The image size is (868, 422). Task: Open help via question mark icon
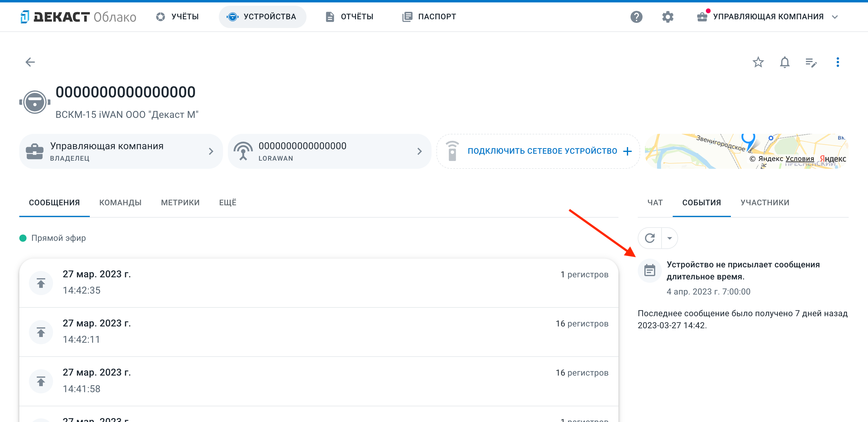[636, 17]
